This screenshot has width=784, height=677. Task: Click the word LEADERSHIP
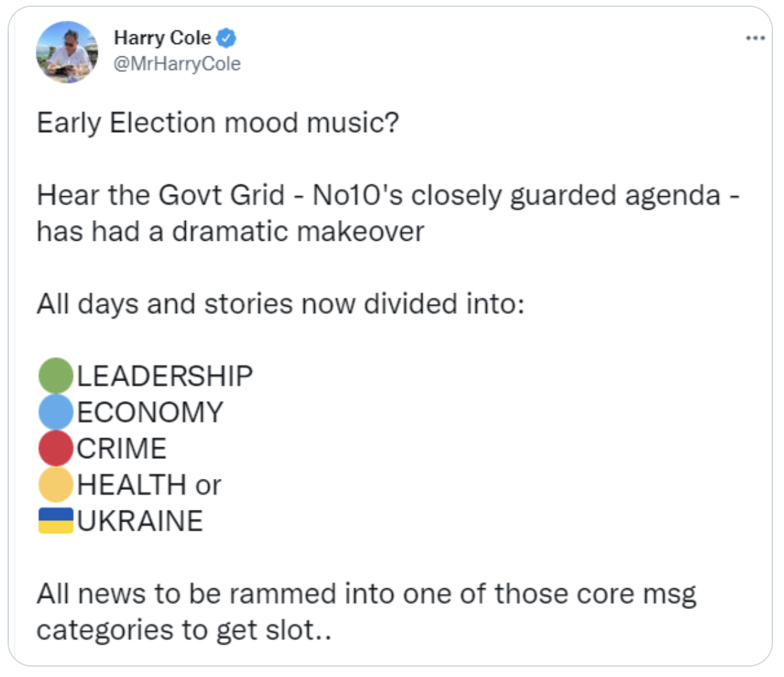coord(164,376)
